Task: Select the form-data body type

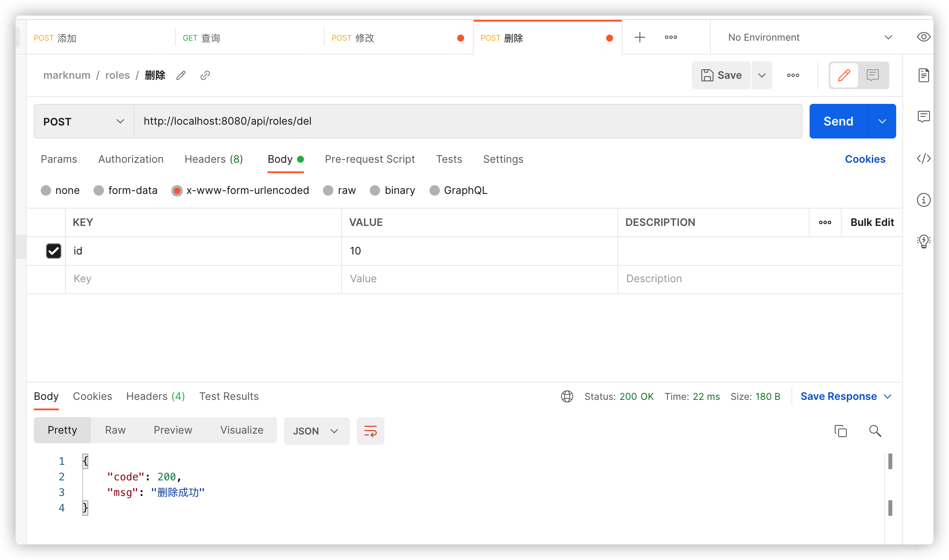Action: pos(99,190)
